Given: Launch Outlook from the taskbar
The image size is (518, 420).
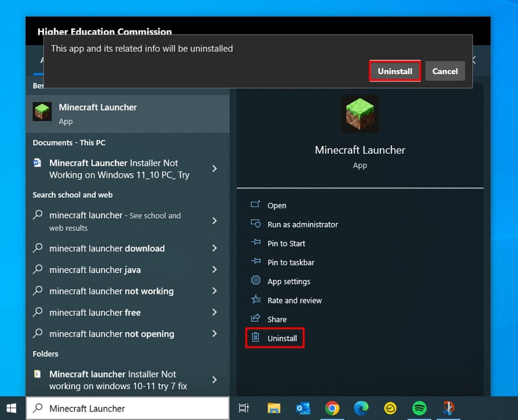Looking at the screenshot, I should [x=303, y=408].
